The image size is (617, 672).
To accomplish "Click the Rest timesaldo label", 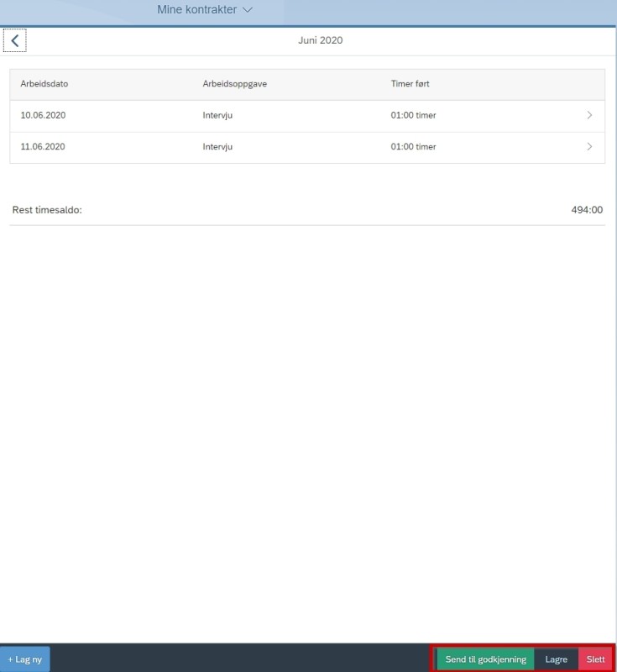I will click(47, 210).
